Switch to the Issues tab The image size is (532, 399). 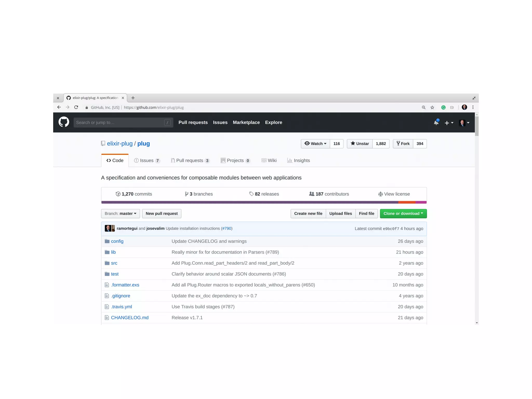(147, 161)
